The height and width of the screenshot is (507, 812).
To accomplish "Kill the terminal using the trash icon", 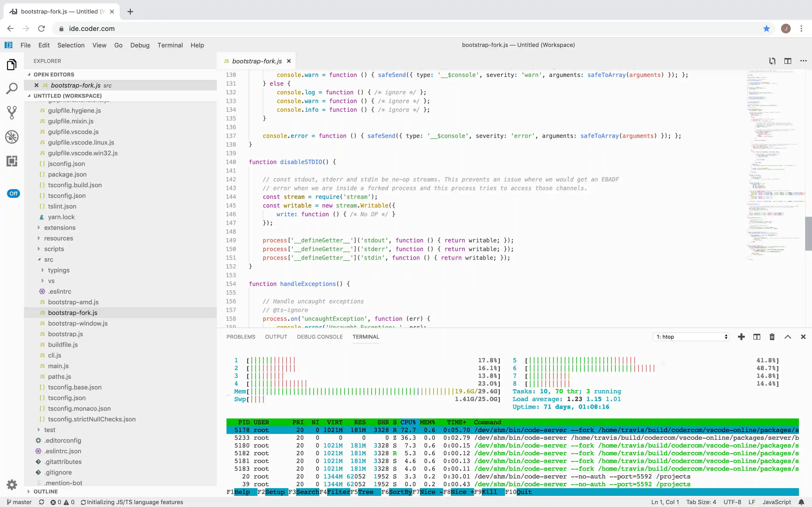I will click(772, 337).
